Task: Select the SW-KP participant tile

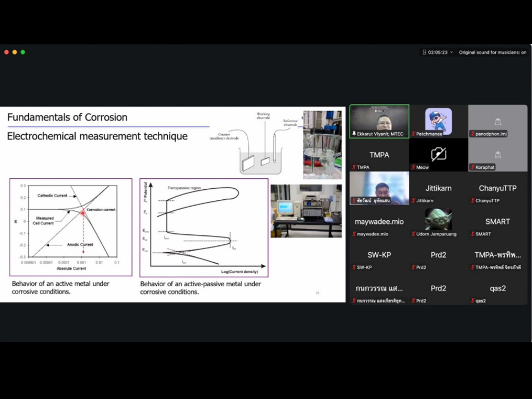Action: 379,255
